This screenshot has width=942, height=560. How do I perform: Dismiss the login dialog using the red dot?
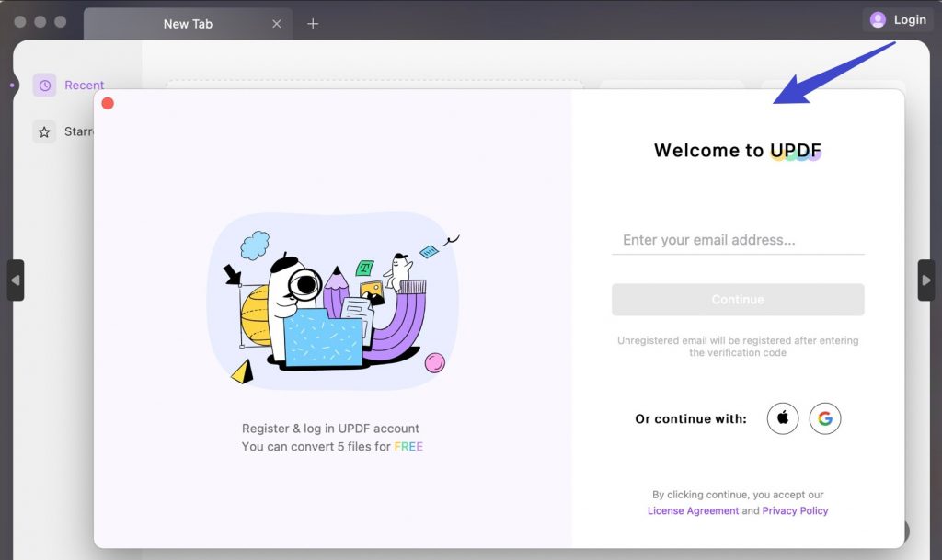(109, 103)
